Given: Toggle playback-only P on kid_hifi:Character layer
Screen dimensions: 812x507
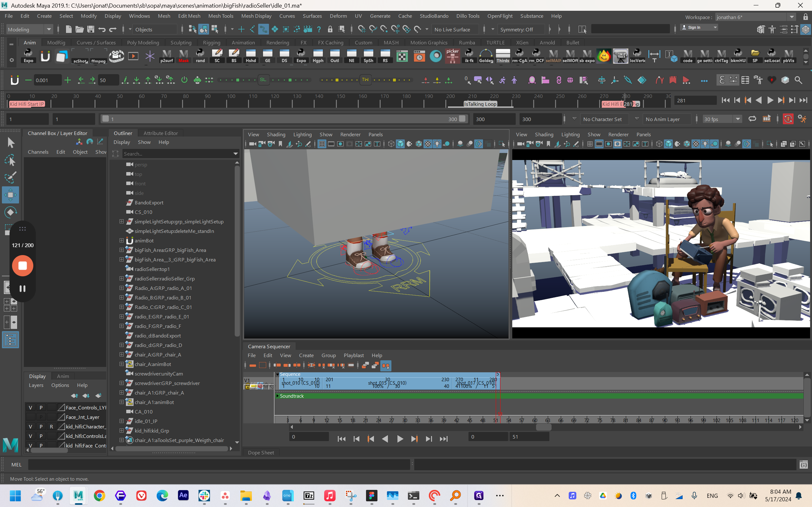Looking at the screenshot, I should point(41,427).
